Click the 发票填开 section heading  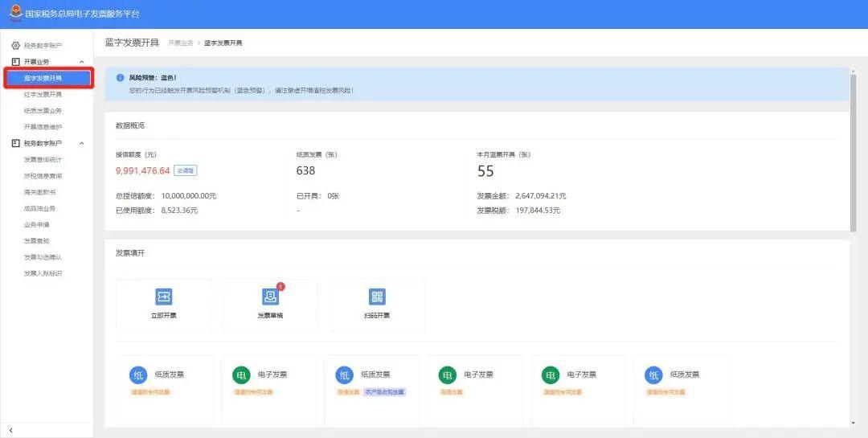click(x=130, y=253)
